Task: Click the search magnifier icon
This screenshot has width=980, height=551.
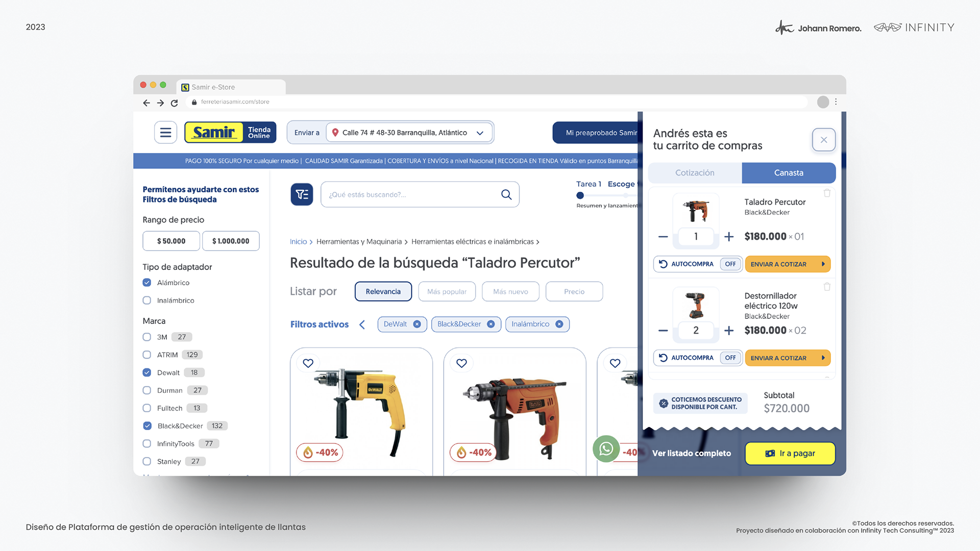Action: (506, 194)
